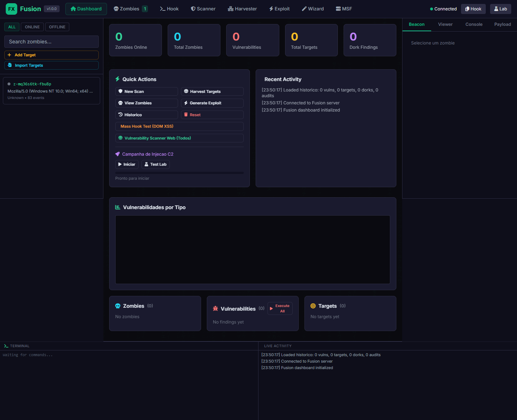
Task: Click the Zombies Online stat card
Action: tap(135, 40)
